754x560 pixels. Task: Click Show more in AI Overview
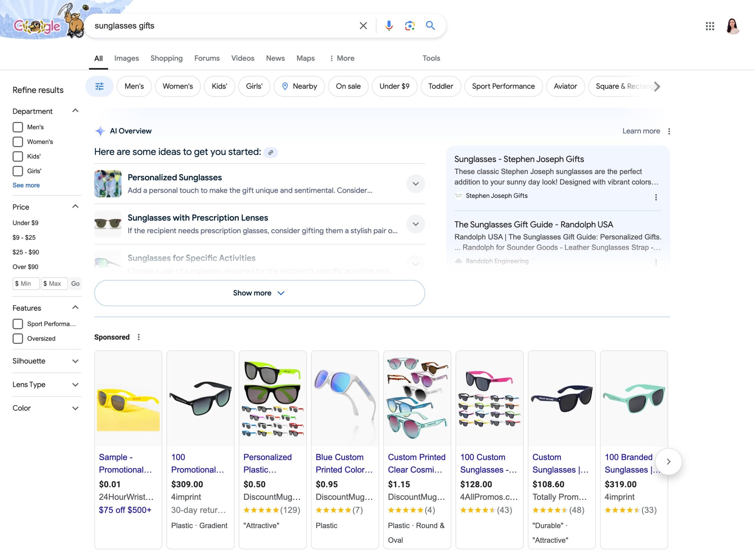point(259,292)
